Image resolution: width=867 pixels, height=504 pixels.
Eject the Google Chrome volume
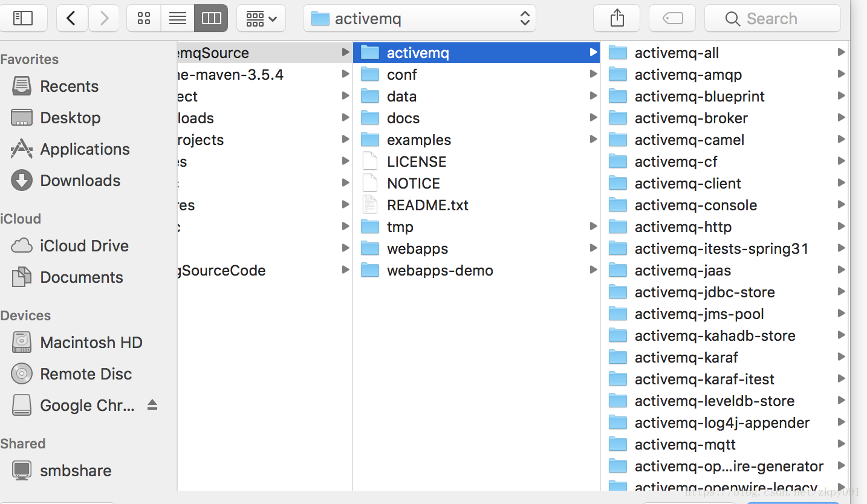(152, 405)
